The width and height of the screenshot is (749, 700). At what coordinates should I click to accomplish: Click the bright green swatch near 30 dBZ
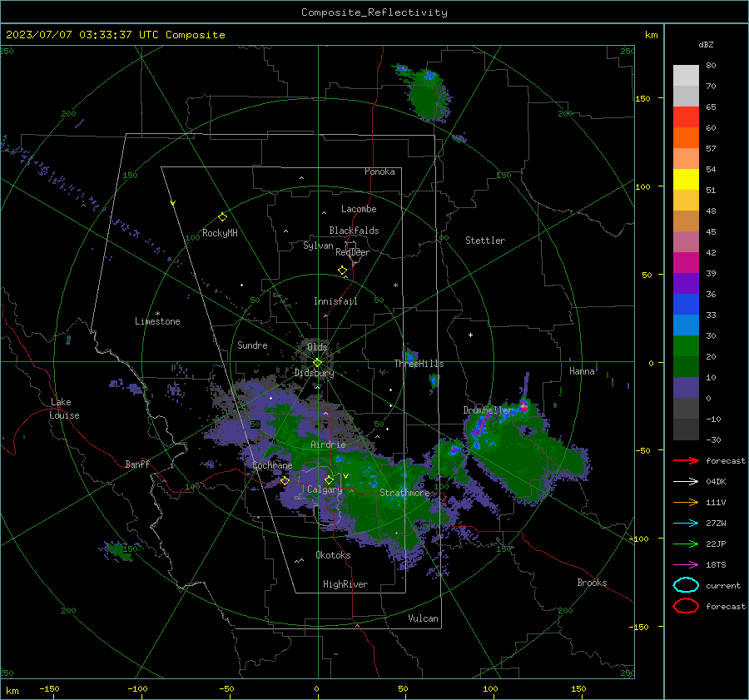click(686, 346)
